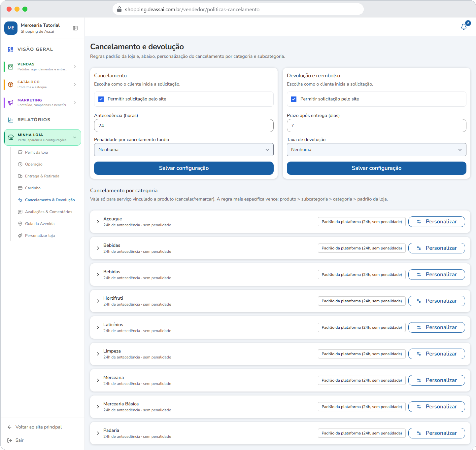Click the Minha Loja store icon

[11, 137]
